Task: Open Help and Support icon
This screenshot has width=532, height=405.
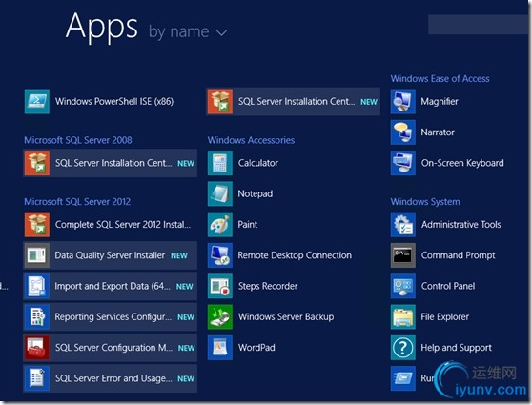Action: pos(403,348)
